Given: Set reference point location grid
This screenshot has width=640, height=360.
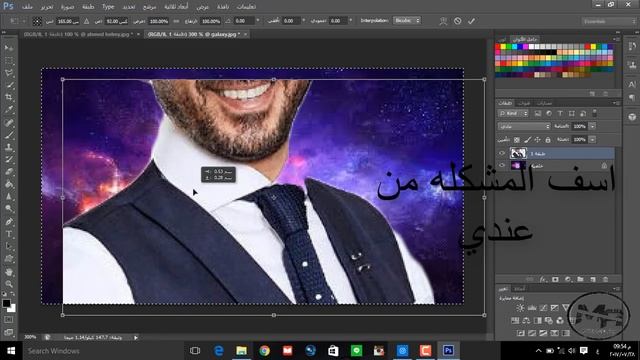Looking at the screenshot, I should [x=37, y=21].
